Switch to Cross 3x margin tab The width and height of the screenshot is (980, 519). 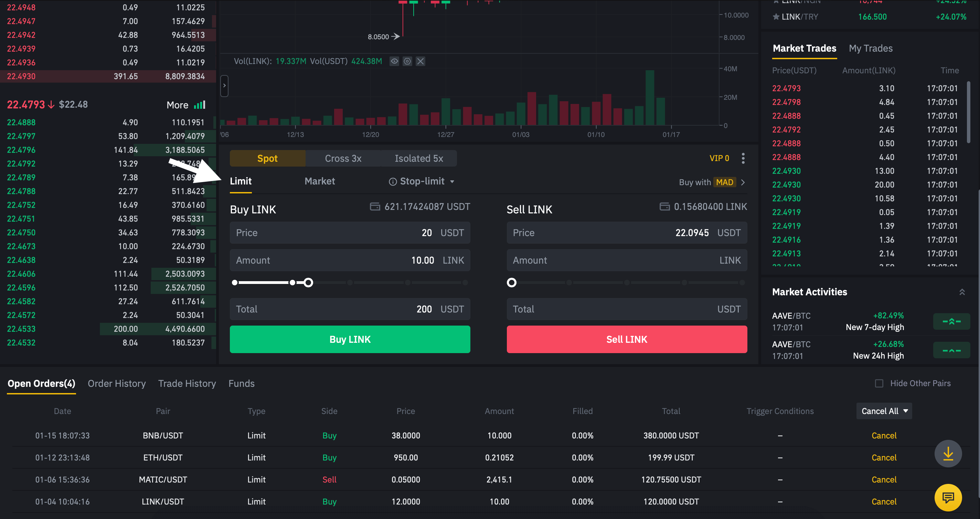tap(343, 158)
